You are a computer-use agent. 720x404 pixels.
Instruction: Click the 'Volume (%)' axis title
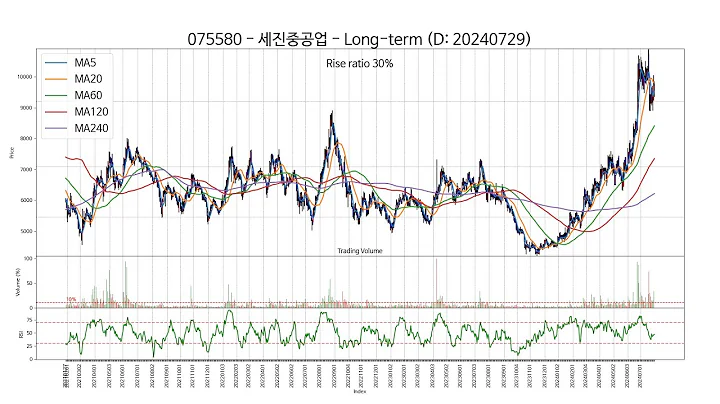click(18, 282)
